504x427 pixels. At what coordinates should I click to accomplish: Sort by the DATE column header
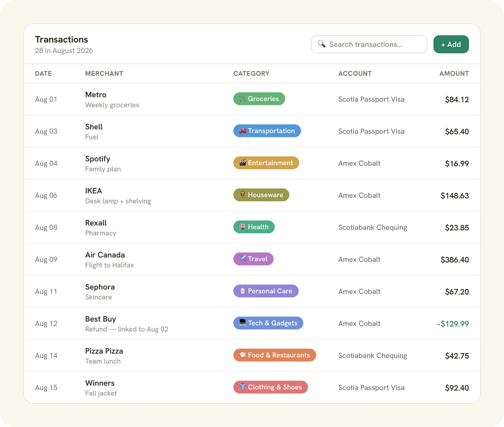pyautogui.click(x=43, y=74)
